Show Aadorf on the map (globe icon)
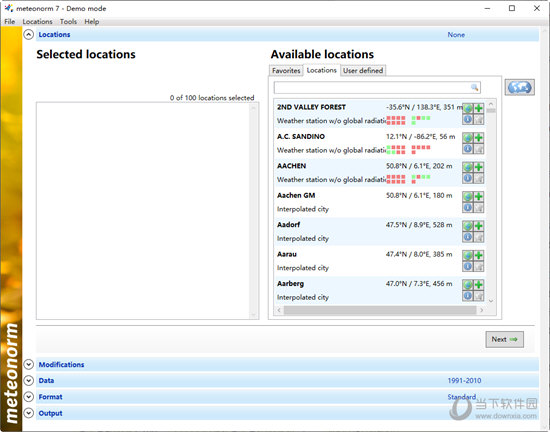Image resolution: width=550 pixels, height=432 pixels. coord(468,226)
